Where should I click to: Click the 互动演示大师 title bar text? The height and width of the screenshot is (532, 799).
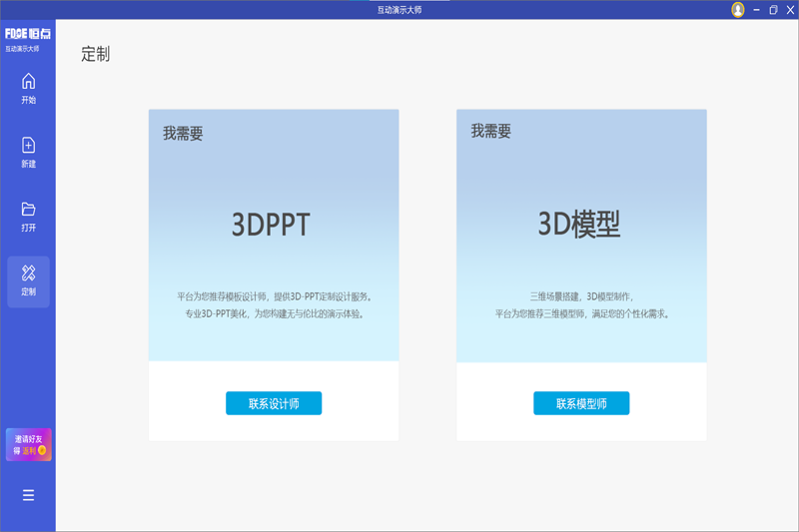pos(399,9)
